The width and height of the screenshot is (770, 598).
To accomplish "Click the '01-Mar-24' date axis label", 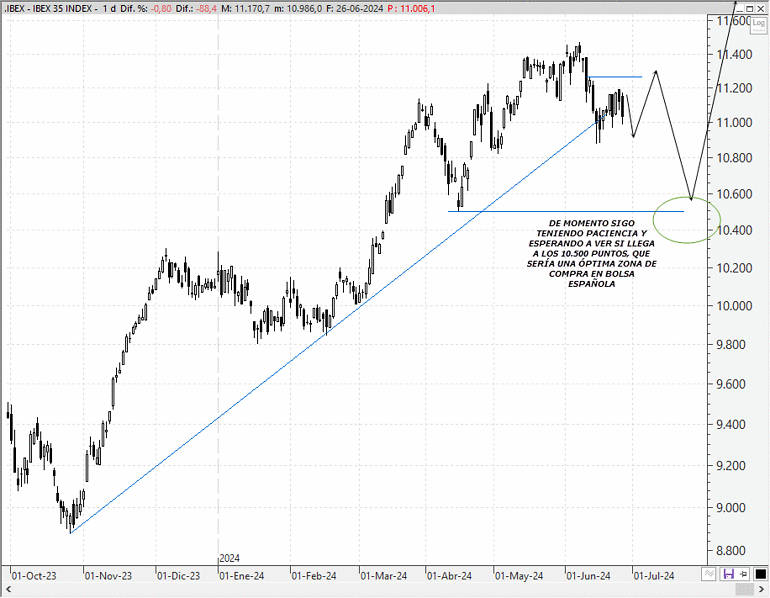I will pos(384,576).
